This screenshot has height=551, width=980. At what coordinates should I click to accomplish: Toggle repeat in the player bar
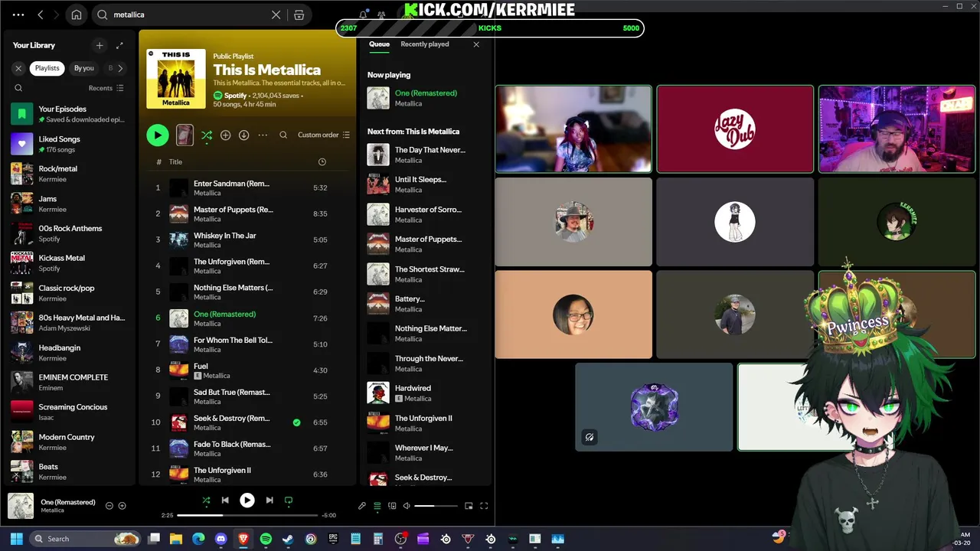[289, 500]
